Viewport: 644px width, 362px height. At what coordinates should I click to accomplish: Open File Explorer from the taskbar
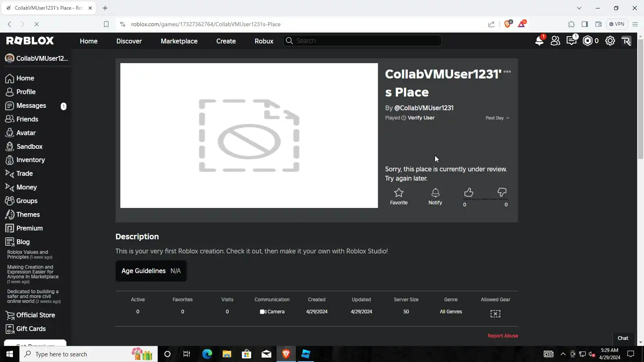click(227, 354)
